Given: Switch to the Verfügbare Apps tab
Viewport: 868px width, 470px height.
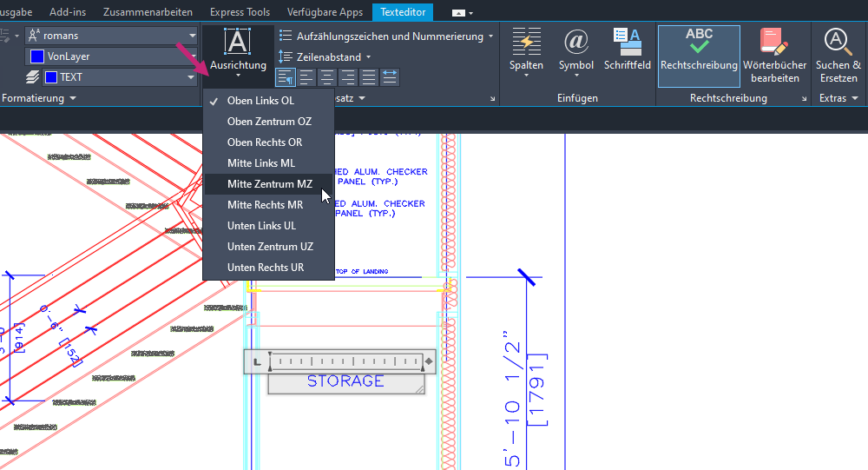Looking at the screenshot, I should (325, 11).
